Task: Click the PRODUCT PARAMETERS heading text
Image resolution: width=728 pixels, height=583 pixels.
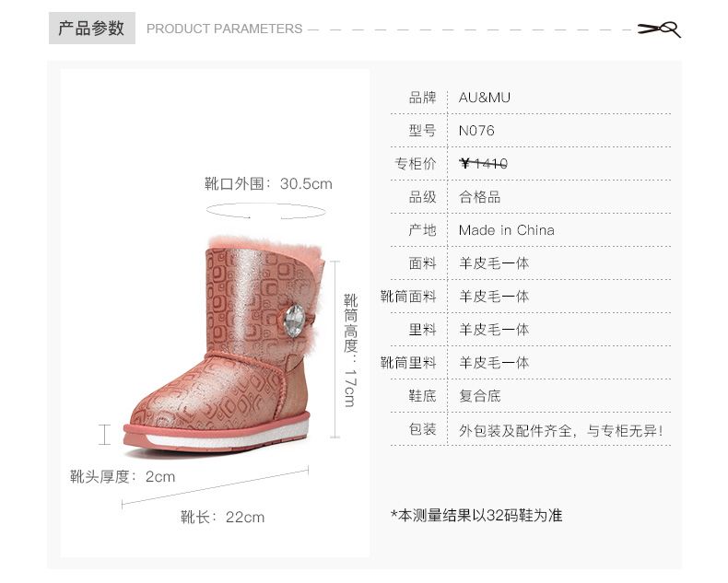Action: click(x=224, y=29)
